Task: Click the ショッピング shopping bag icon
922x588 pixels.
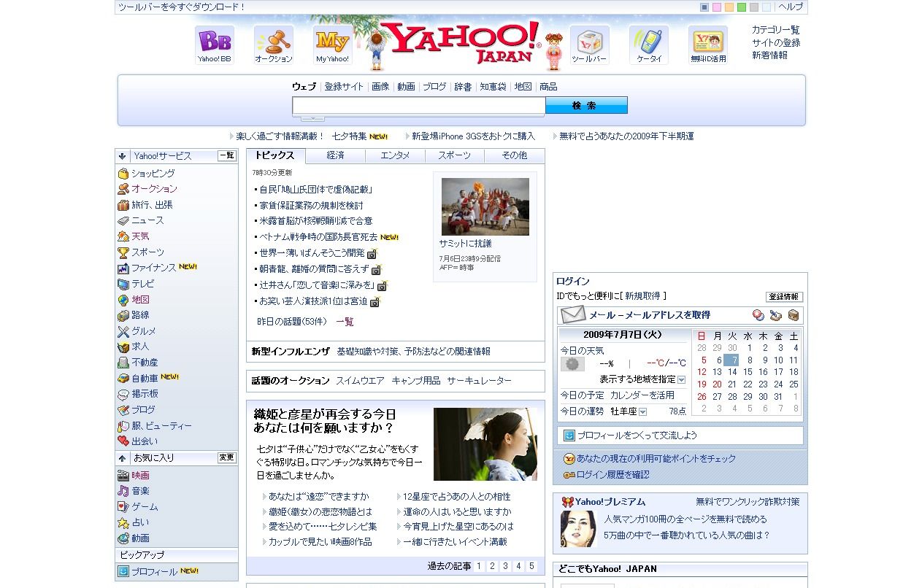Action: [123, 174]
